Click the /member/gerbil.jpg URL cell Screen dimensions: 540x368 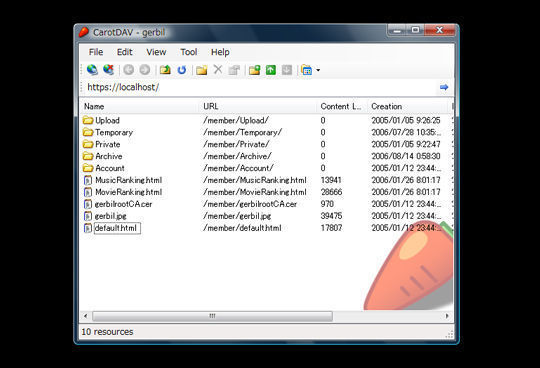point(237,216)
